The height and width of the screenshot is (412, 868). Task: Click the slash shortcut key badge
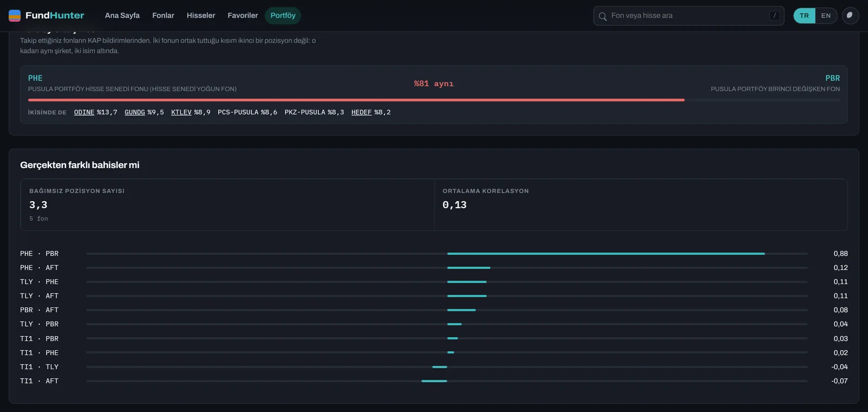[x=774, y=16]
